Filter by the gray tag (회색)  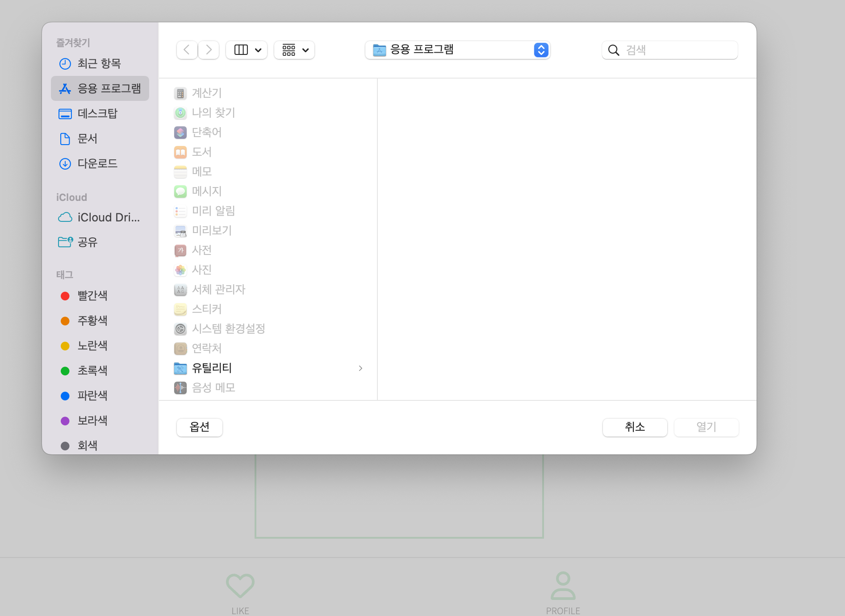click(100, 445)
